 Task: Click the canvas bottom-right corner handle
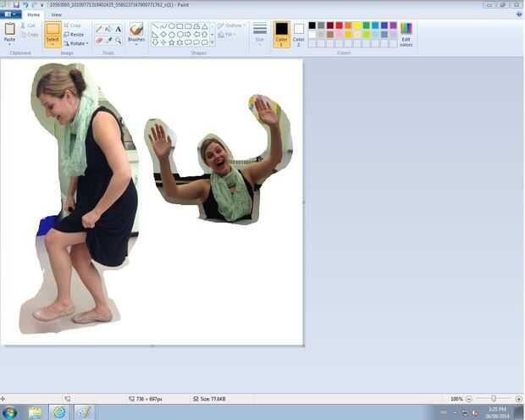[x=303, y=345]
